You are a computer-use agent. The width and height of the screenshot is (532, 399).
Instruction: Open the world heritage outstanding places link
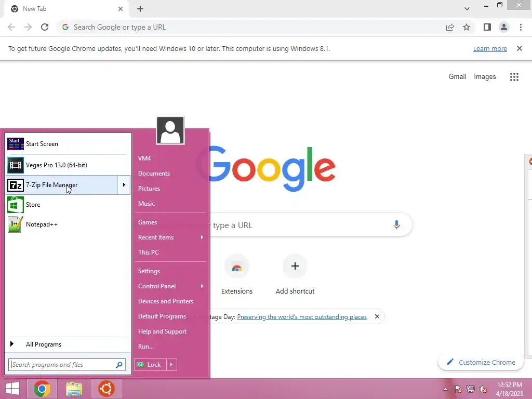tap(302, 317)
